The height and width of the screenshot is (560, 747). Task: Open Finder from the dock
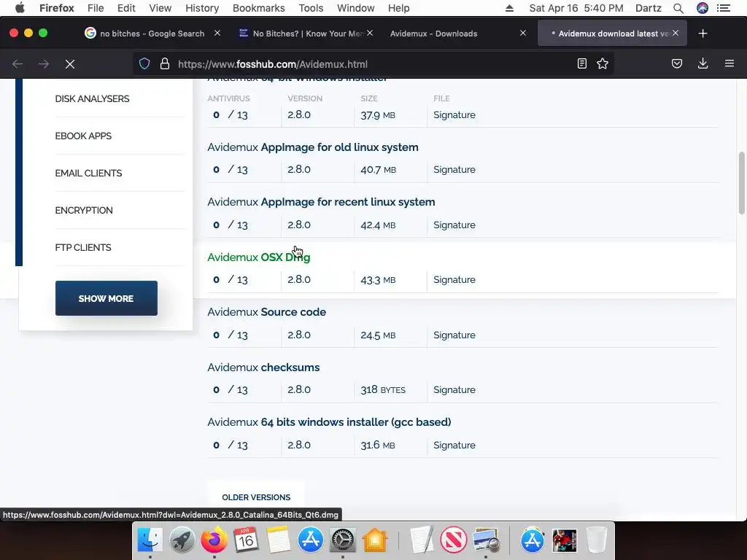(150, 540)
